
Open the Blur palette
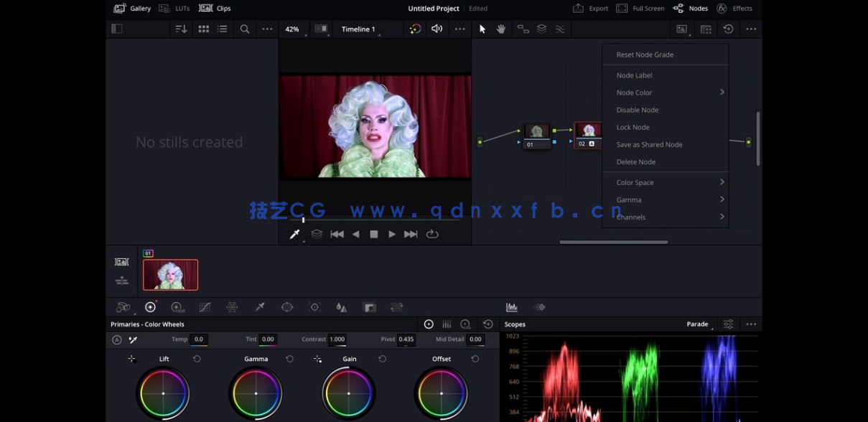point(341,306)
